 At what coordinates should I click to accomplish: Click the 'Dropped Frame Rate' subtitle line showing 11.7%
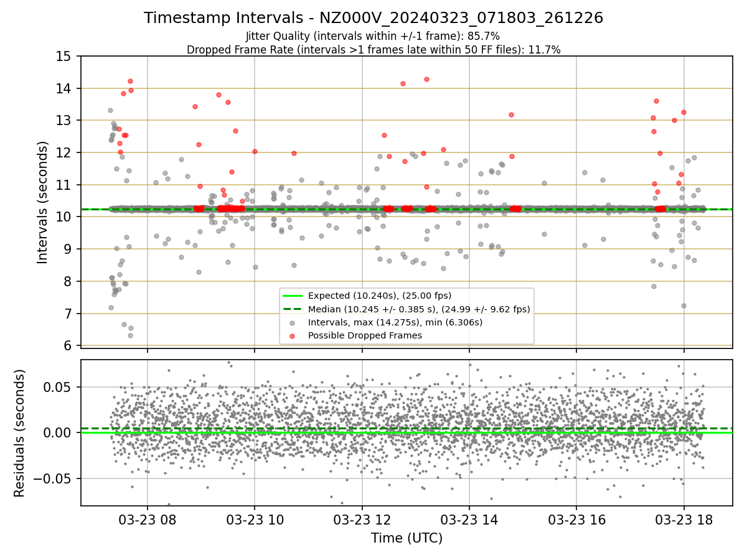(x=374, y=50)
